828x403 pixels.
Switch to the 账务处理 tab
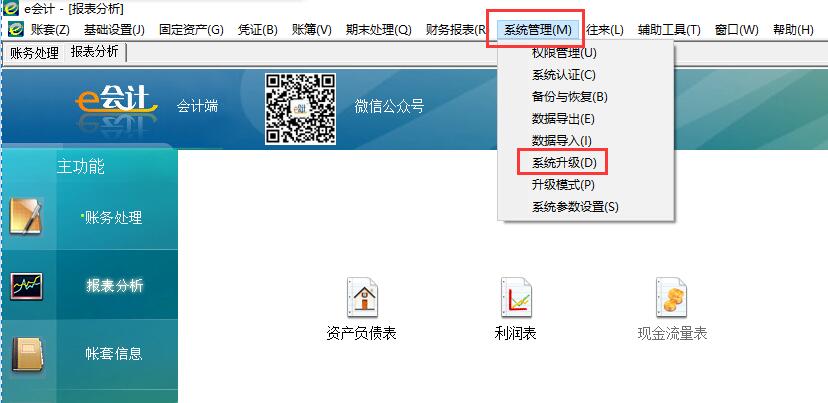click(x=34, y=52)
